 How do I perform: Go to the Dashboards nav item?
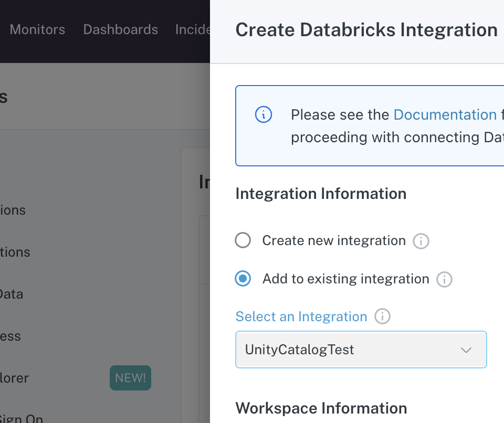click(x=120, y=29)
